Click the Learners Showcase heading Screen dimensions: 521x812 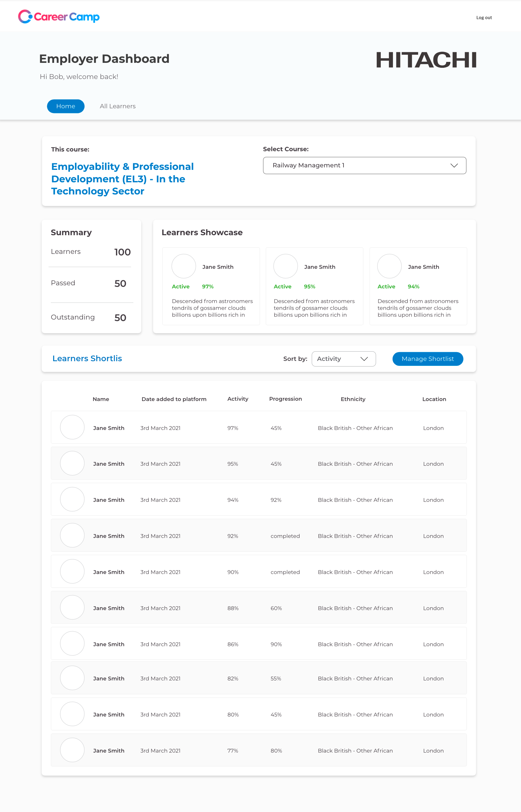tap(202, 232)
